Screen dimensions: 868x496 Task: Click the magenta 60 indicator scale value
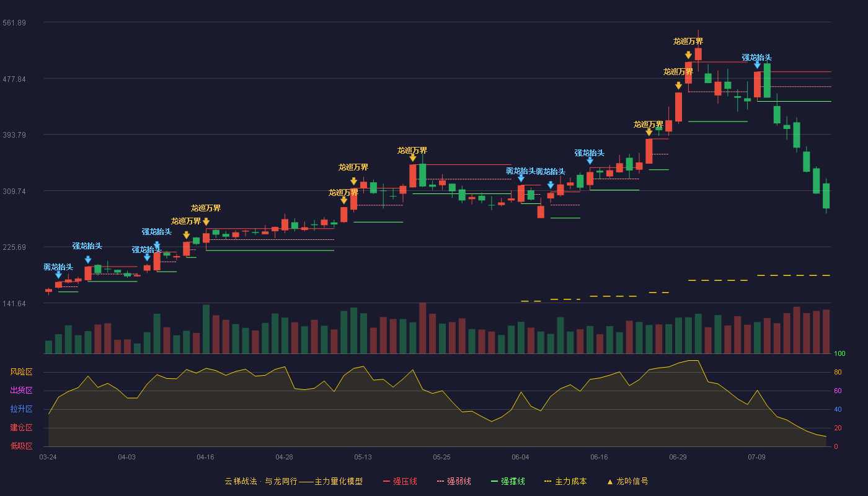coord(838,391)
